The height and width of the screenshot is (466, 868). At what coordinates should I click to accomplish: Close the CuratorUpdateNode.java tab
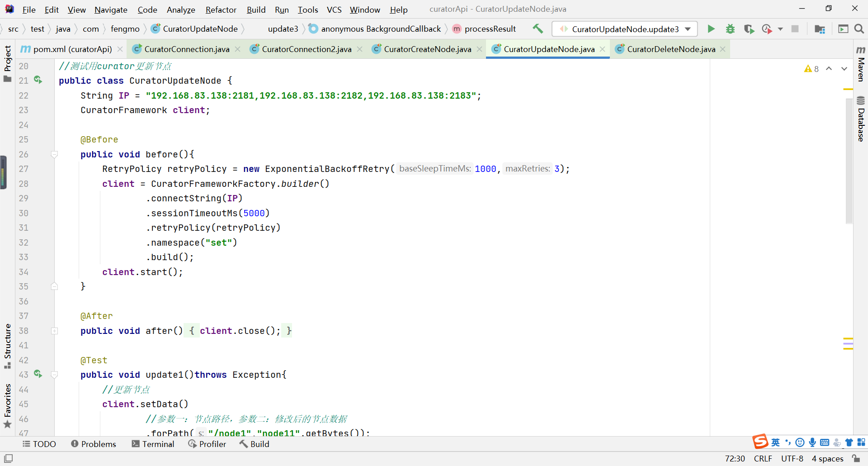[603, 49]
